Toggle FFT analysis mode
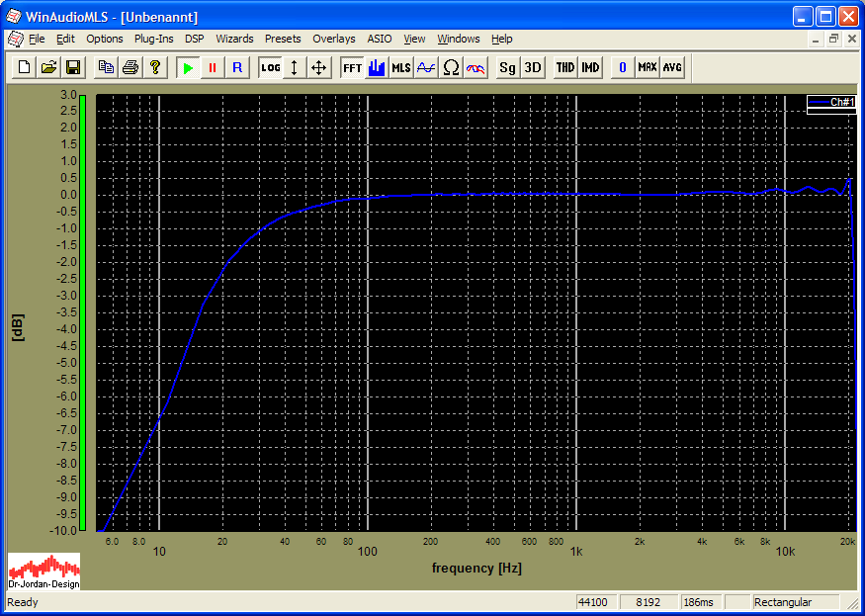This screenshot has width=865, height=616. tap(352, 67)
